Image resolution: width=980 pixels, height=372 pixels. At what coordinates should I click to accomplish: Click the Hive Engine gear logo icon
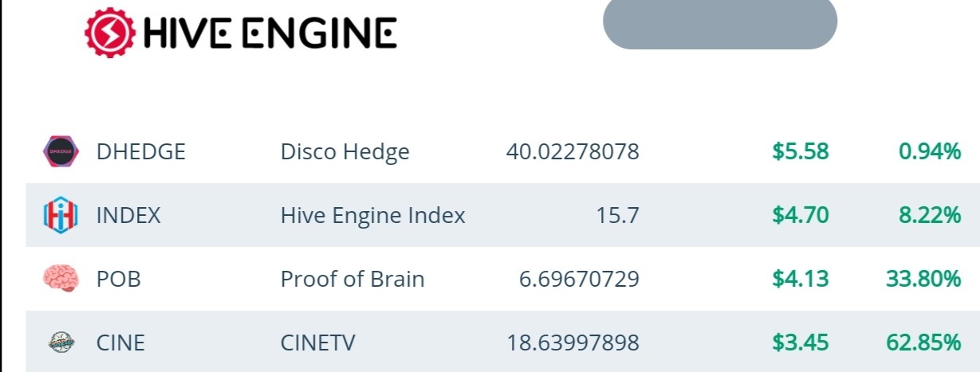coord(111,33)
